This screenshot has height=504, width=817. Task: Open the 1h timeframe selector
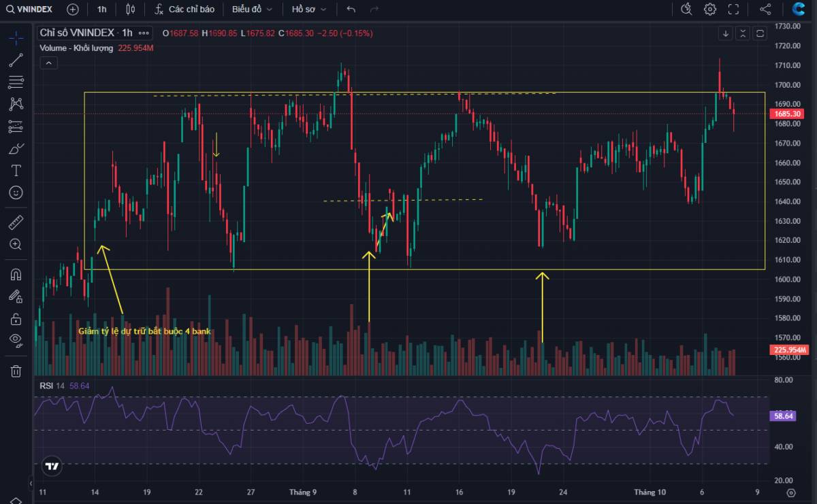(102, 10)
